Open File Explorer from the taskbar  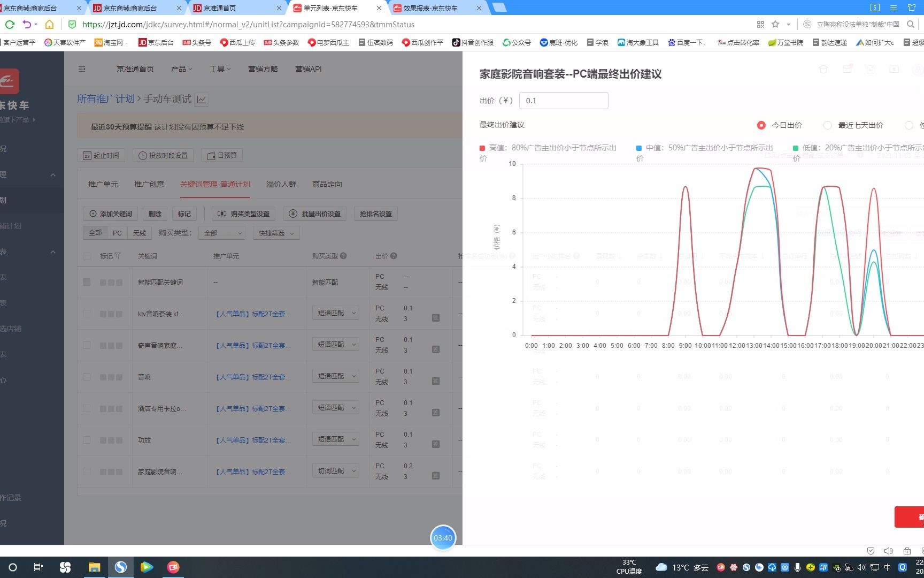94,567
